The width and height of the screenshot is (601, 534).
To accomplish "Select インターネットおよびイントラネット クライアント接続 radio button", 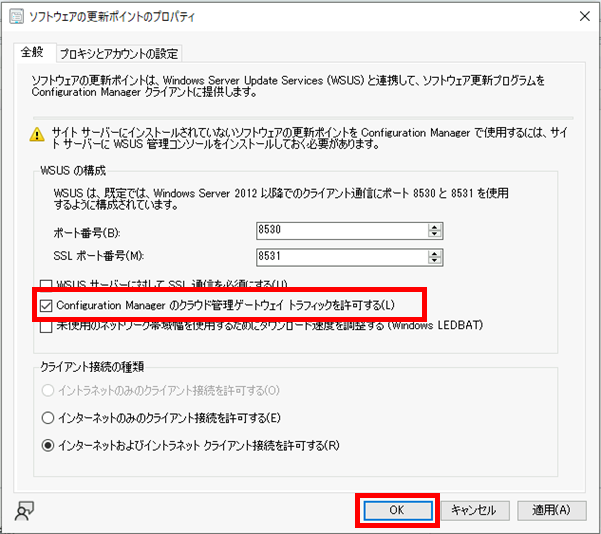I will (x=48, y=445).
